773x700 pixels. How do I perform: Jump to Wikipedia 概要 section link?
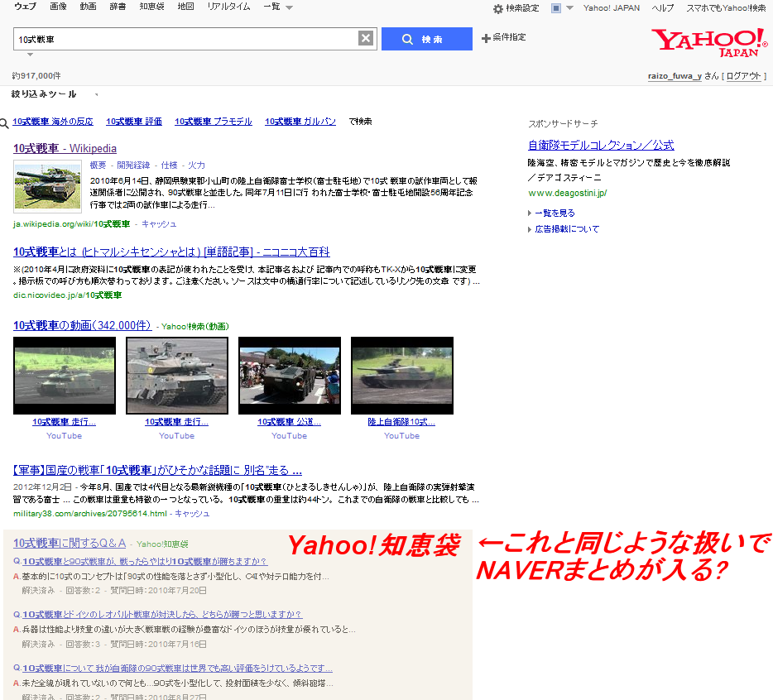98,165
